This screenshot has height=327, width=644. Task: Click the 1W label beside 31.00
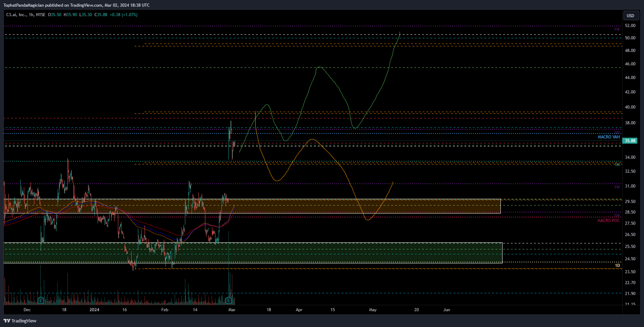[617, 187]
